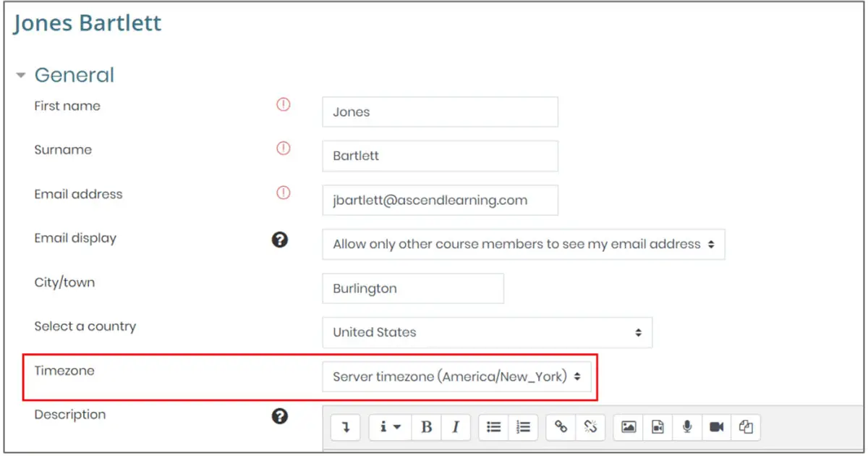Open the manage embedded files icon

pos(747,427)
